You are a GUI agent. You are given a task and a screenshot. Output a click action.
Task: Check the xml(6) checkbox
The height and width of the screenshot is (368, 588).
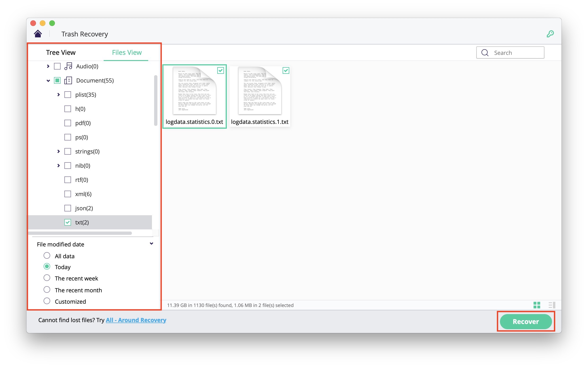click(68, 194)
